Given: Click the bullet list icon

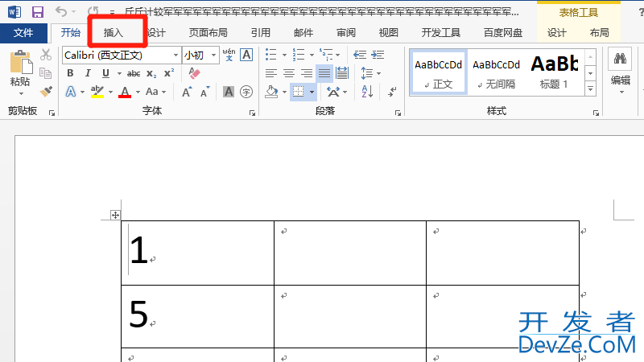Looking at the screenshot, I should (270, 55).
